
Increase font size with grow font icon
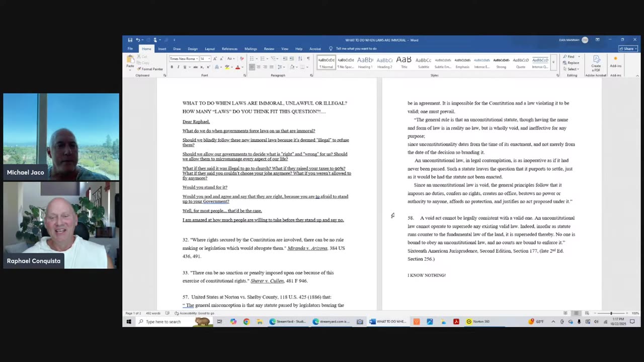215,59
